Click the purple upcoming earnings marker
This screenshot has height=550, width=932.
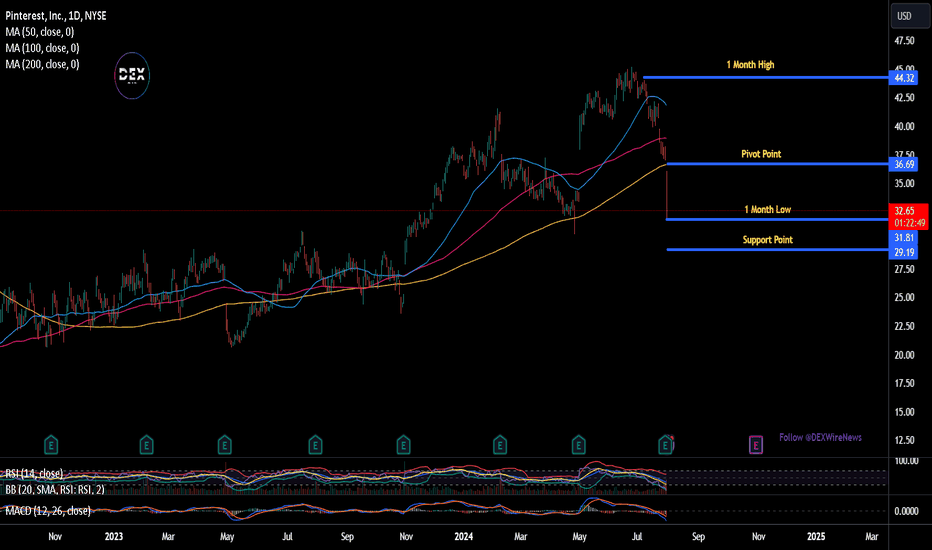tap(755, 444)
